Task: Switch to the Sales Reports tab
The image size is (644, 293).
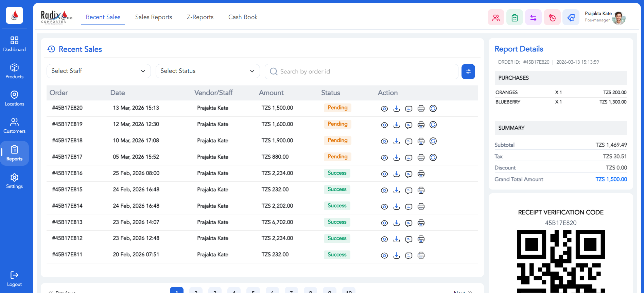Action: 153,17
